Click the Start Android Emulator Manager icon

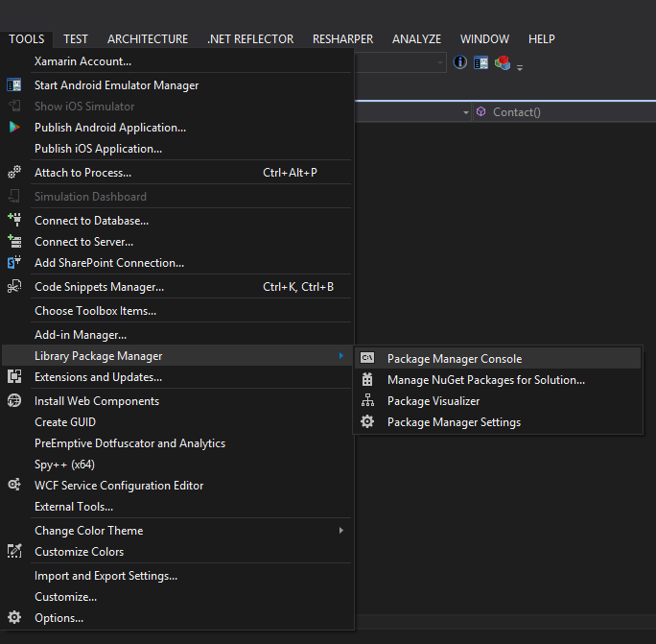pos(13,85)
